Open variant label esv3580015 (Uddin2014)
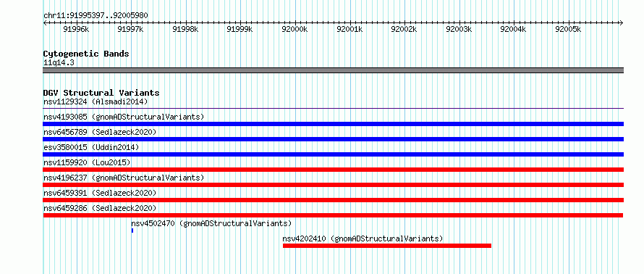 91,147
